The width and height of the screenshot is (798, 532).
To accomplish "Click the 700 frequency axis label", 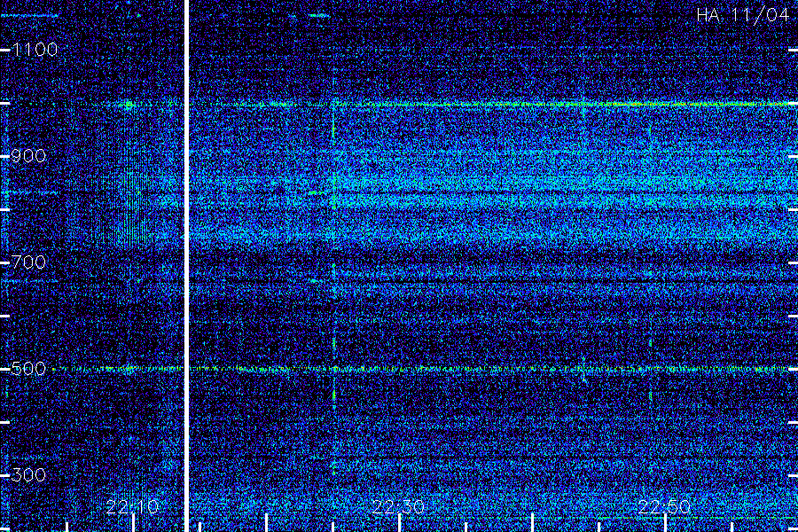I will (x=28, y=262).
